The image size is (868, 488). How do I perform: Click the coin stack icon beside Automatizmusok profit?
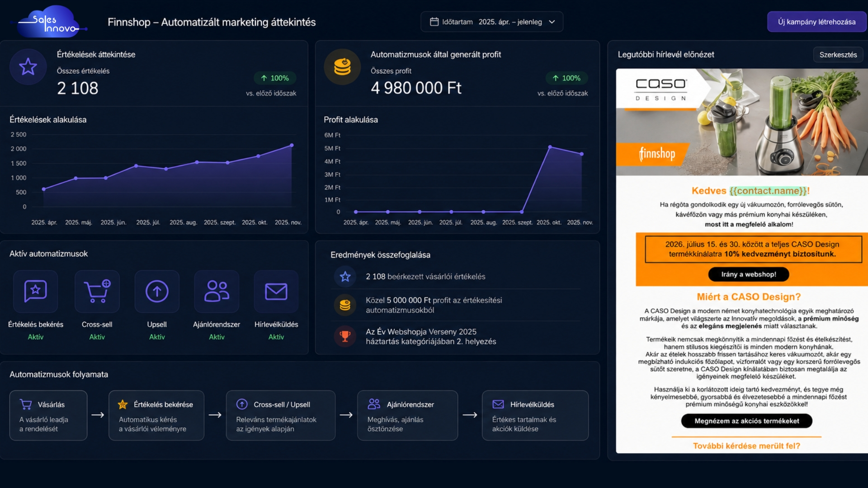point(342,67)
